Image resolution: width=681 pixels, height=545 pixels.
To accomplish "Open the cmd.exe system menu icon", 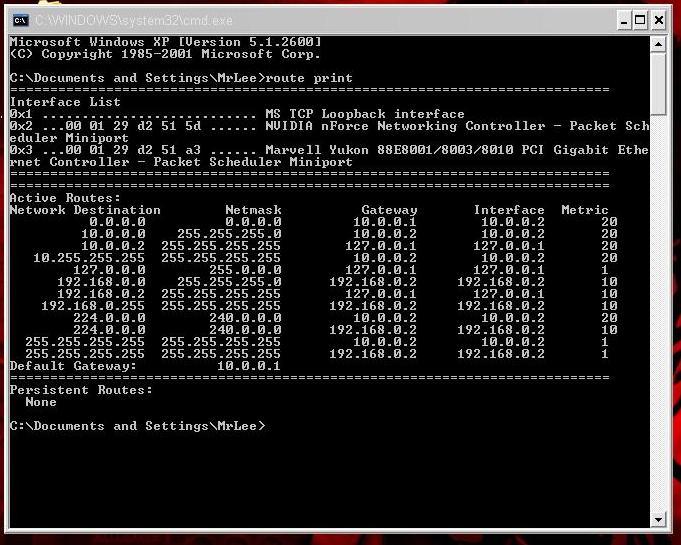I will coord(20,20).
